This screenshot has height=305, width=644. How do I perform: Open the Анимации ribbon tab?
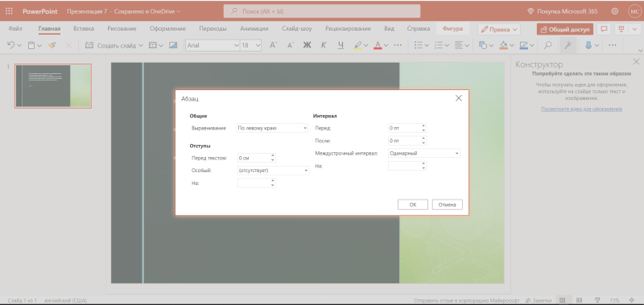[254, 29]
